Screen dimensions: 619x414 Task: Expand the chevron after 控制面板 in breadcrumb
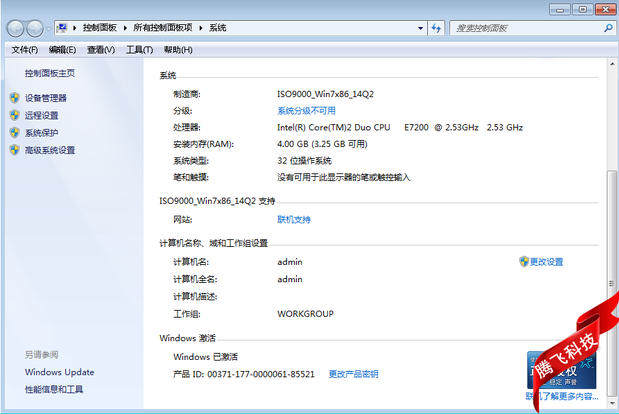[125, 28]
